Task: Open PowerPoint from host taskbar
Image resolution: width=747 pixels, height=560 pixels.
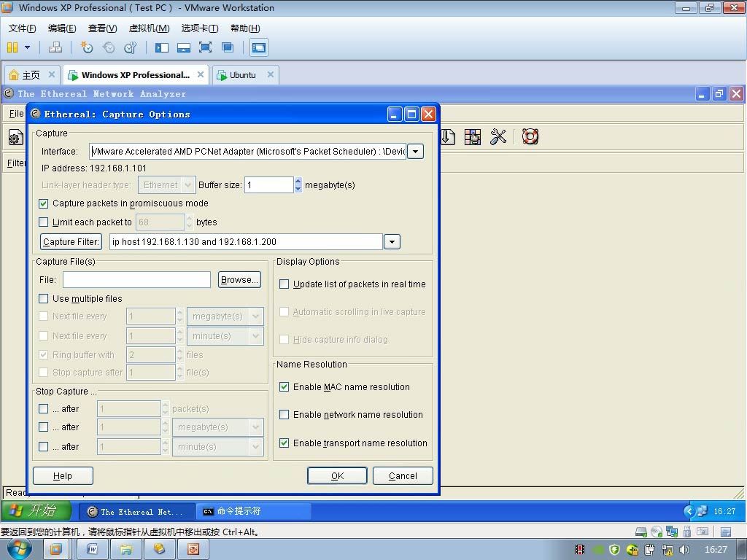Action: click(193, 550)
